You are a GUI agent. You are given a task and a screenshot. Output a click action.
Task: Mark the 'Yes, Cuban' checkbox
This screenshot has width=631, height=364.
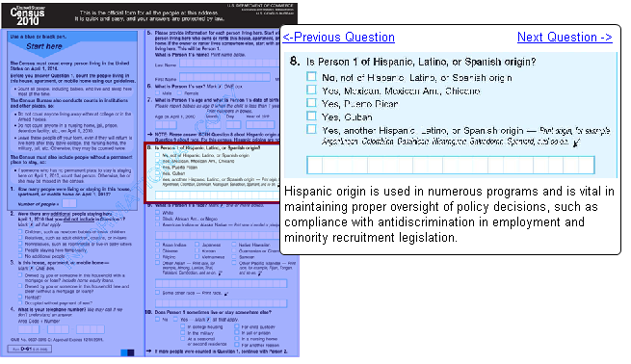[x=311, y=116]
